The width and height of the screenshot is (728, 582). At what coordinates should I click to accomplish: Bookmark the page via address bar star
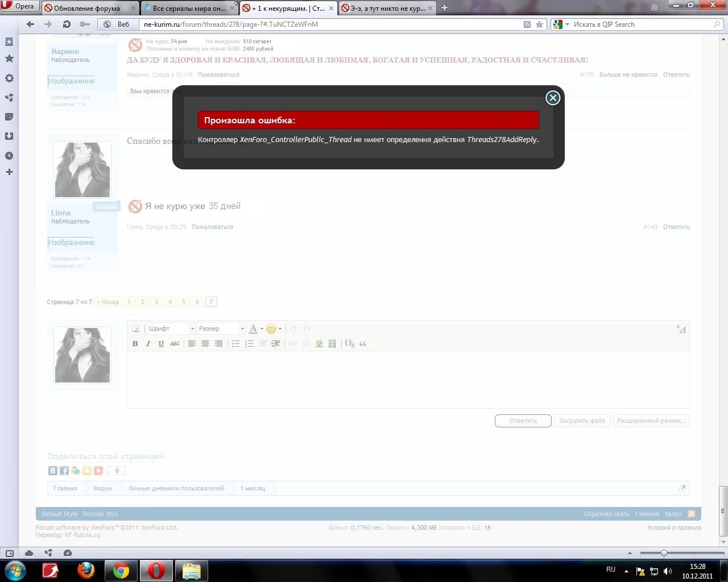[x=540, y=24]
